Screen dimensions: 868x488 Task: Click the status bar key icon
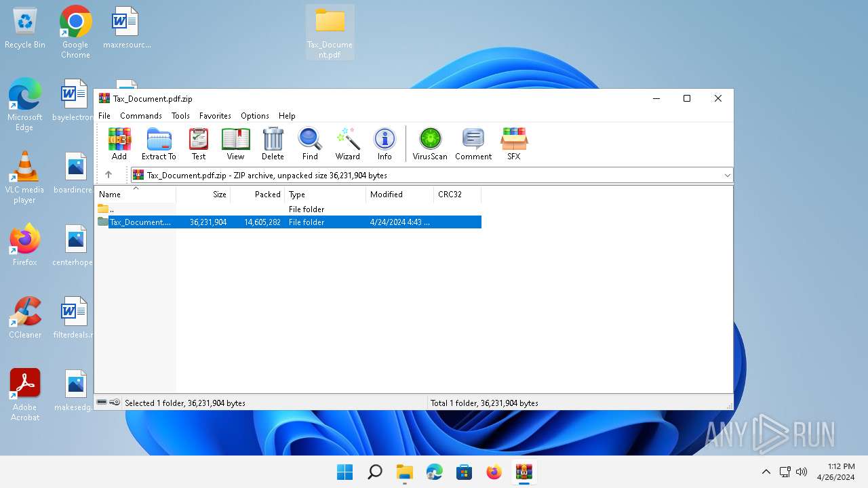tap(115, 403)
